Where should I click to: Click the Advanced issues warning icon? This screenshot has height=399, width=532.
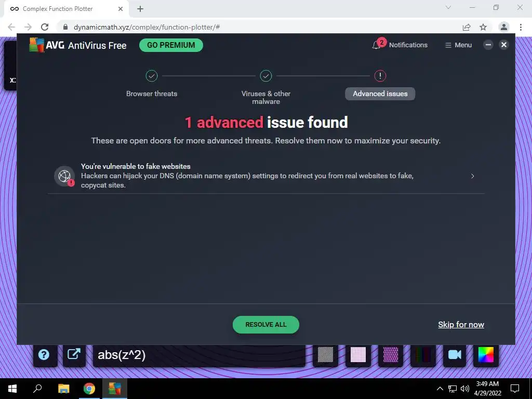click(x=380, y=76)
